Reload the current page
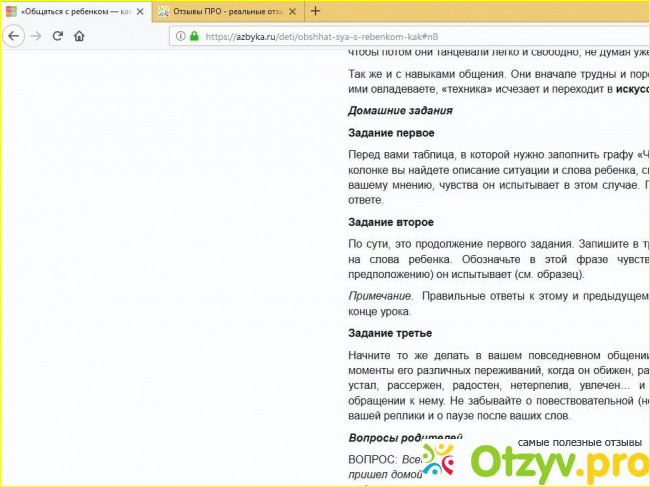 [x=58, y=35]
